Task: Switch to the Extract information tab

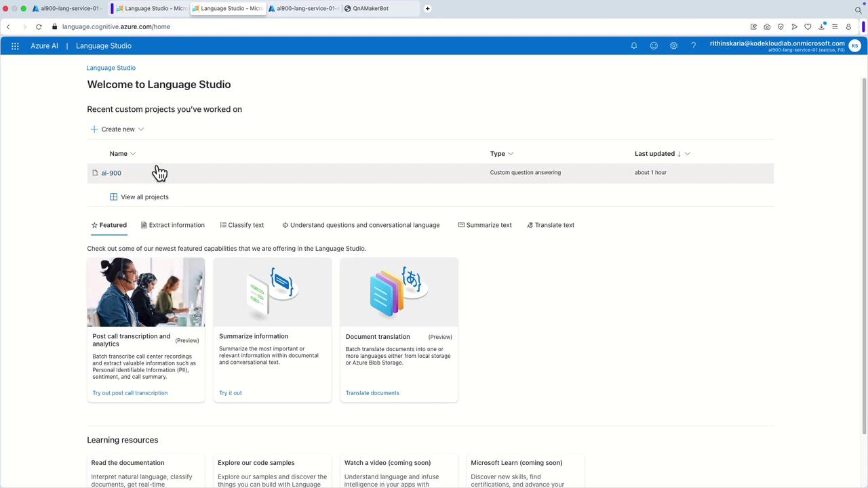Action: coord(172,225)
